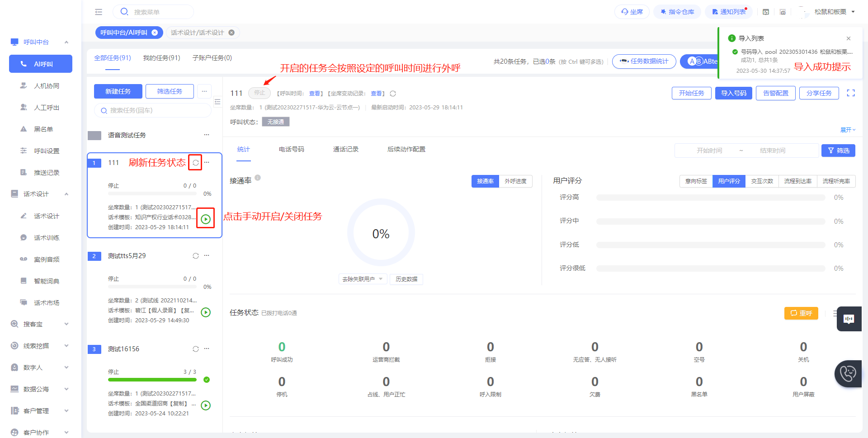Open fullscreen view icon in task header
This screenshot has height=438, width=868.
pyautogui.click(x=851, y=93)
